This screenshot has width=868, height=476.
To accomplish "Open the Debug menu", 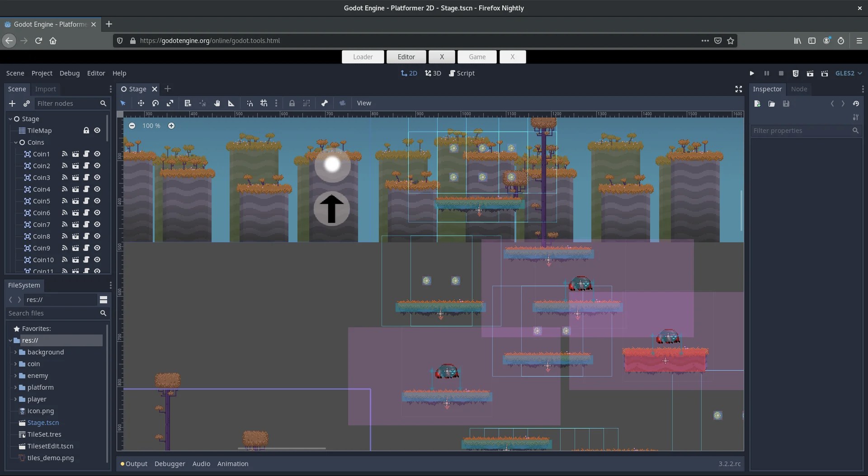I will point(69,73).
